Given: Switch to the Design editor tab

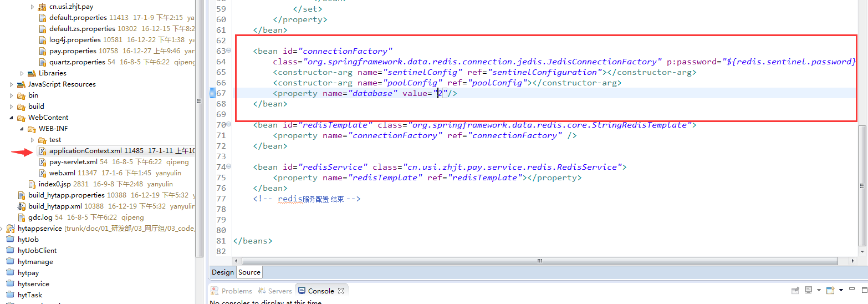Looking at the screenshot, I should [x=223, y=272].
